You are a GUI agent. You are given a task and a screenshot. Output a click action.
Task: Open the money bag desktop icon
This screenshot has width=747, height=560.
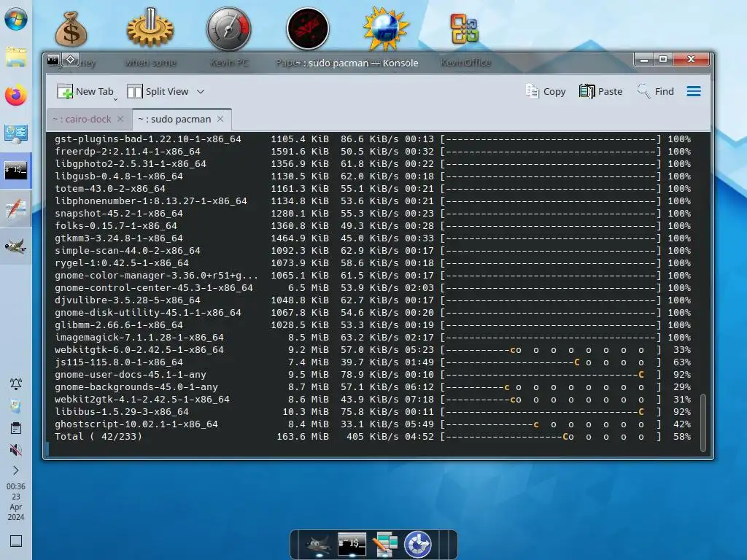71,29
